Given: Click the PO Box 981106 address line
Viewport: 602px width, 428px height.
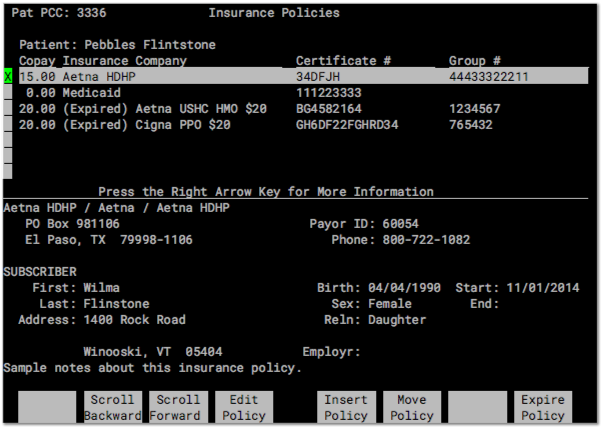Looking at the screenshot, I should (72, 224).
